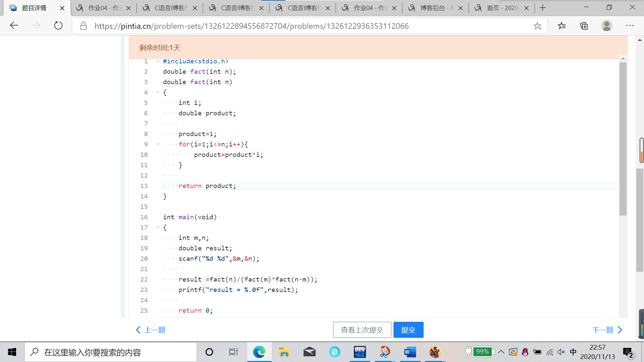Click the 提交 submit button
The width and height of the screenshot is (644, 362).
click(x=408, y=330)
